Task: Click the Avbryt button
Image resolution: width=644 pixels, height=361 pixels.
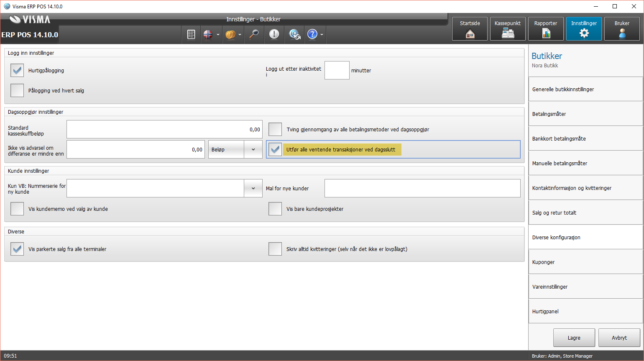Action: (x=619, y=338)
